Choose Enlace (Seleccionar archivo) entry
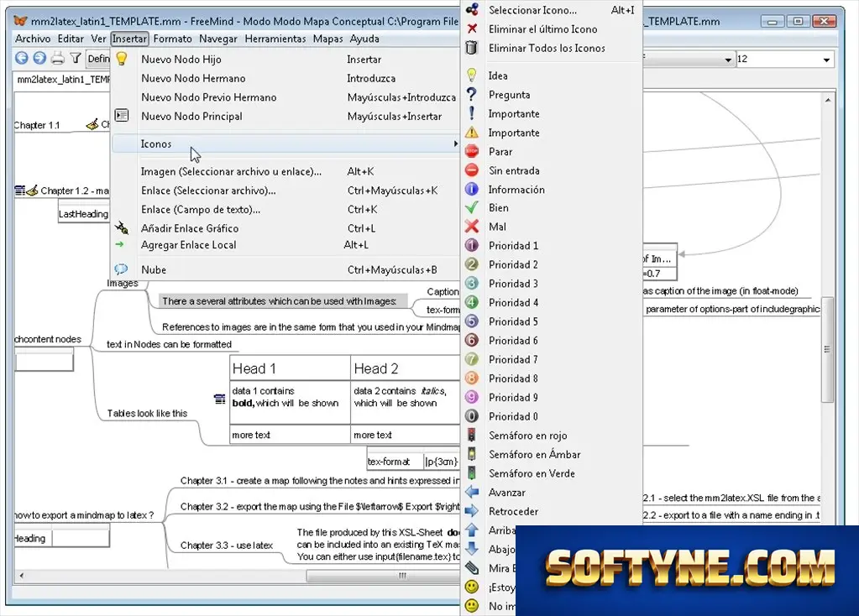 [x=285, y=191]
